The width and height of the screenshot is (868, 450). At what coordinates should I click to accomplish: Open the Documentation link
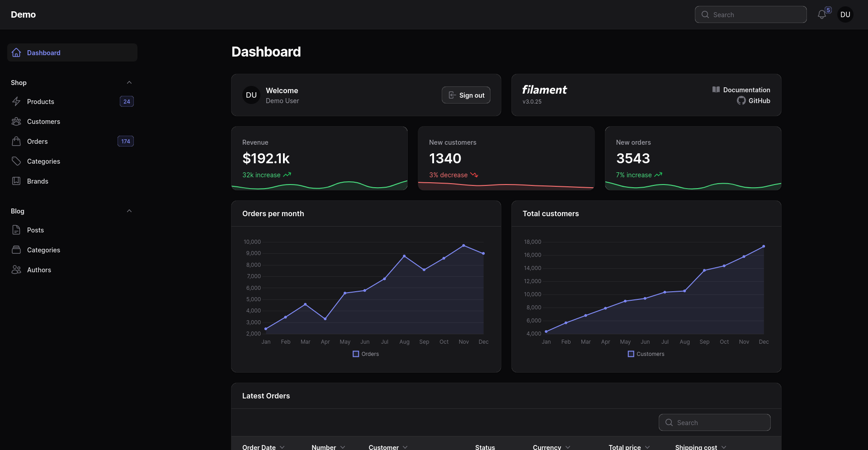click(x=746, y=90)
